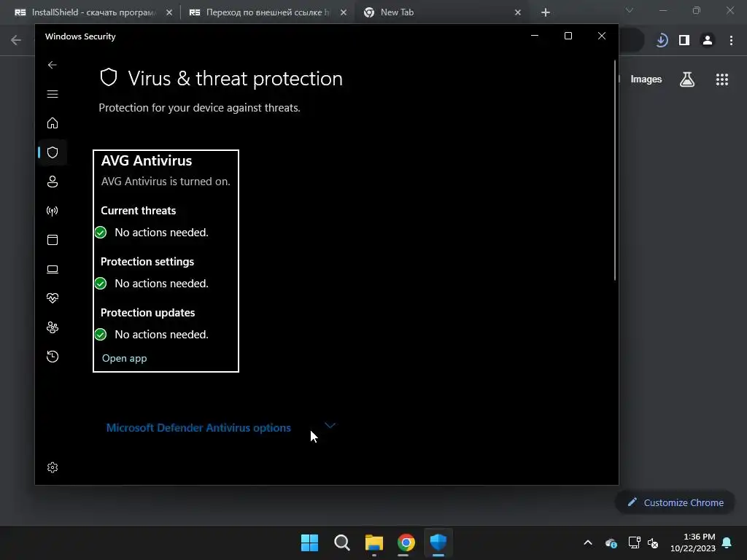The width and height of the screenshot is (747, 560).
Task: Show hidden system tray icons
Action: pos(588,542)
